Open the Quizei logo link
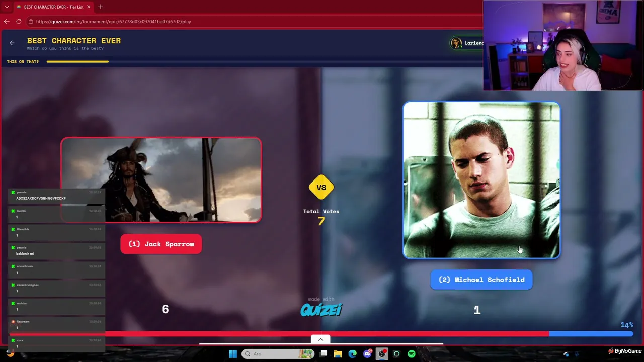 pos(321,310)
